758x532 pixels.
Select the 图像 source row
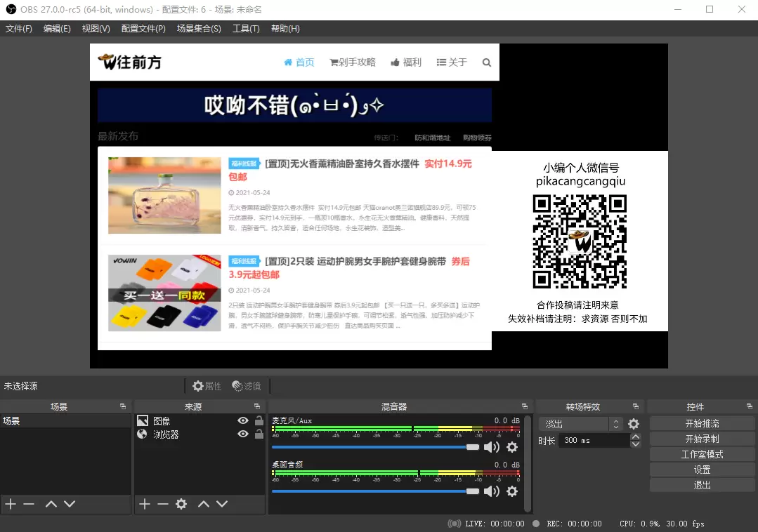click(200, 420)
